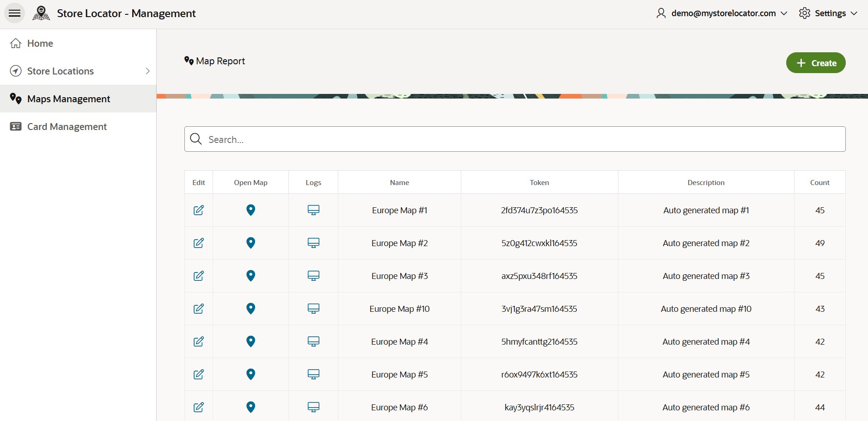Image resolution: width=868 pixels, height=421 pixels.
Task: Select Card Management in sidebar
Action: 67,127
